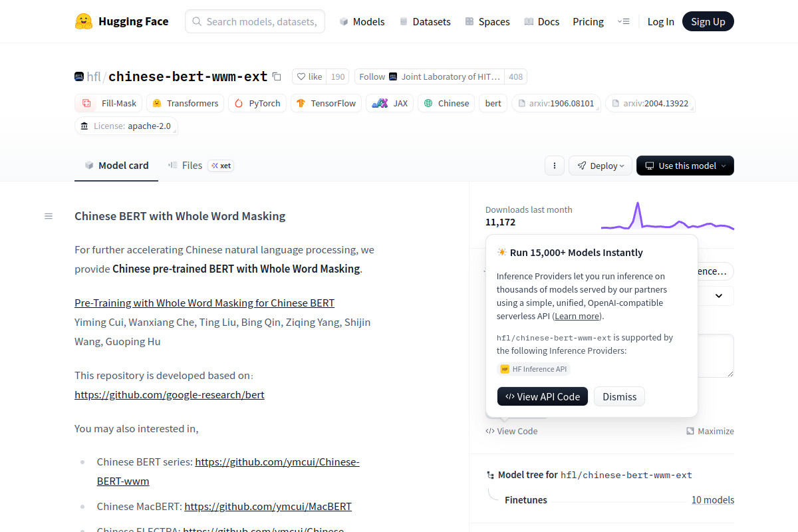
Task: Select the TensorFlow tag
Action: [326, 103]
